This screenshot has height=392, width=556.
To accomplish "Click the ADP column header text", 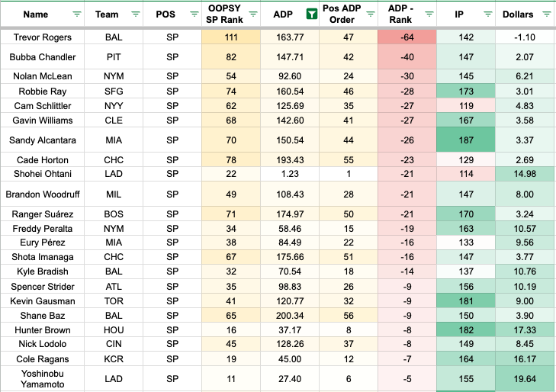I will point(281,14).
